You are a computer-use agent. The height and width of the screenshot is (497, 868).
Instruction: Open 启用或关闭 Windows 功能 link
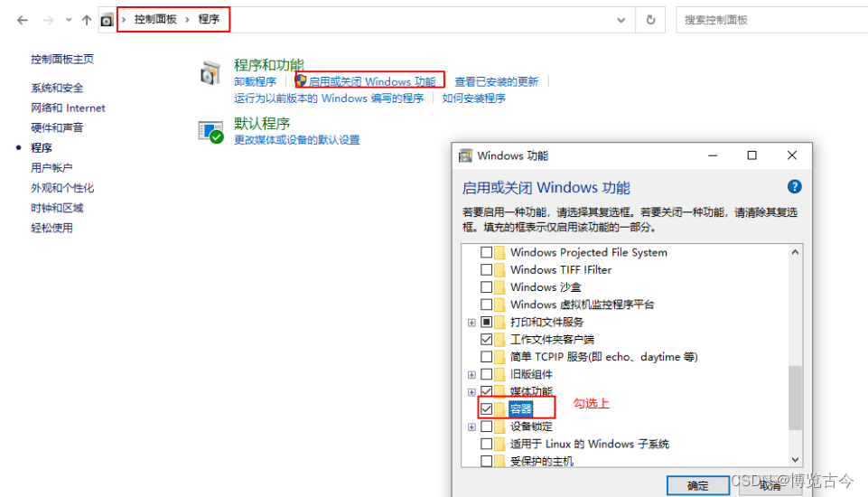(x=372, y=82)
